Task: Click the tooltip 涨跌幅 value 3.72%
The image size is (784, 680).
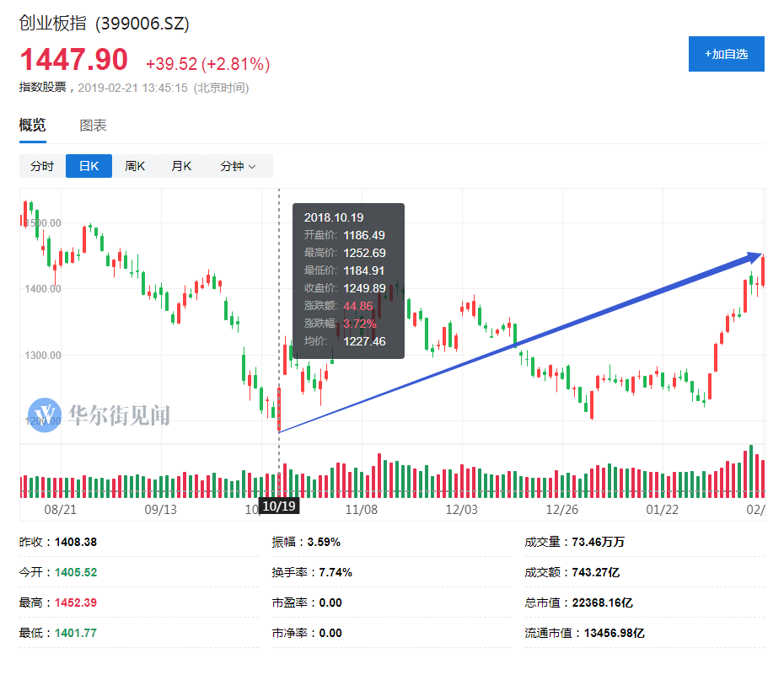Action: [359, 324]
